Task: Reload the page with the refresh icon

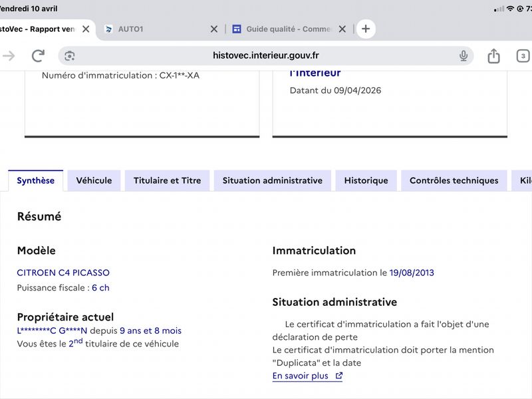Action: tap(38, 56)
